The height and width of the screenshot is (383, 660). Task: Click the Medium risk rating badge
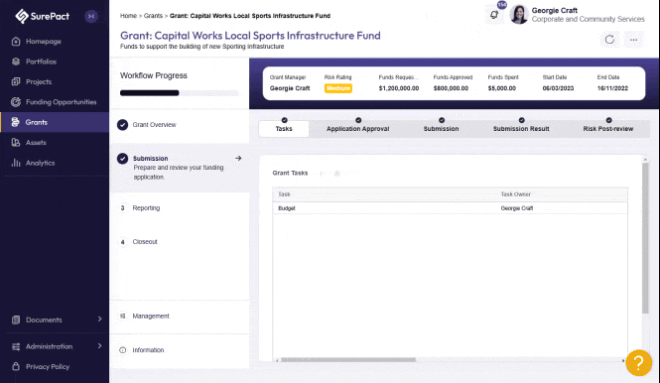tap(338, 88)
